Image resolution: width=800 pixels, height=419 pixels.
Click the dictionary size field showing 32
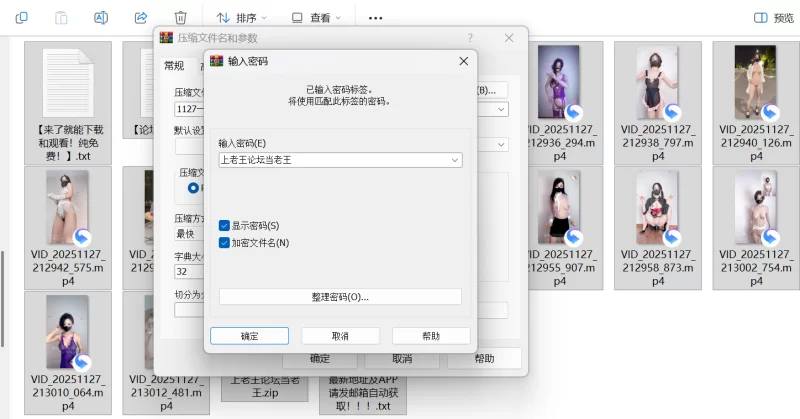189,272
